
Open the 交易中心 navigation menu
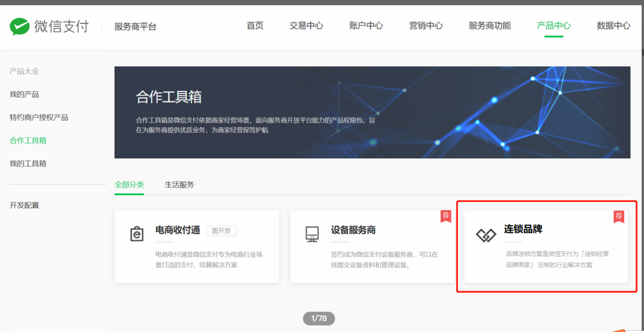[306, 26]
